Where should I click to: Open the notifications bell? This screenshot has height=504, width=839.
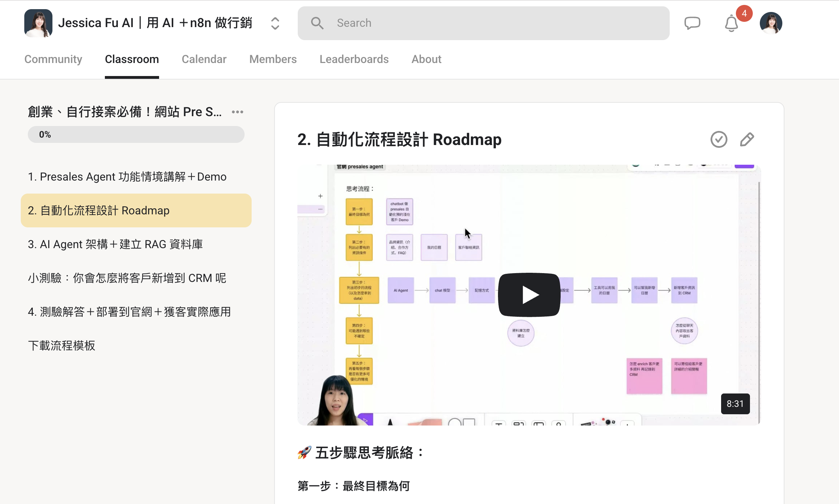coord(731,24)
